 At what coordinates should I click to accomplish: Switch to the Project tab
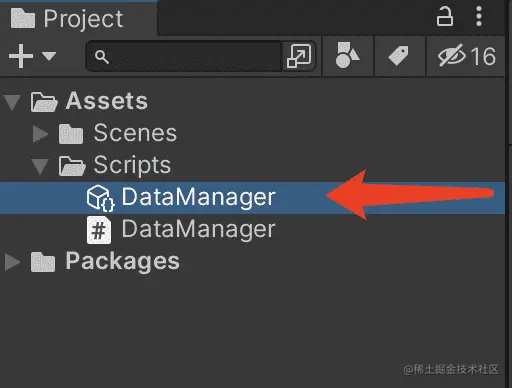pos(79,19)
